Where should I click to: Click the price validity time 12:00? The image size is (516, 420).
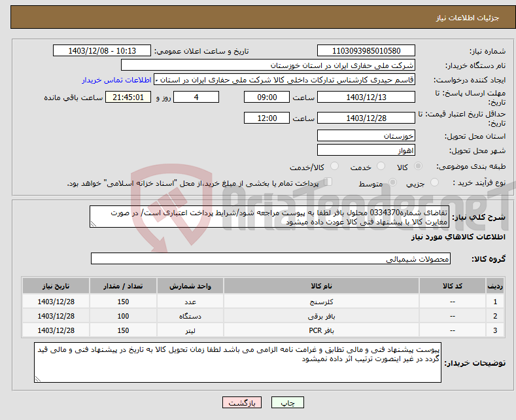(x=267, y=118)
